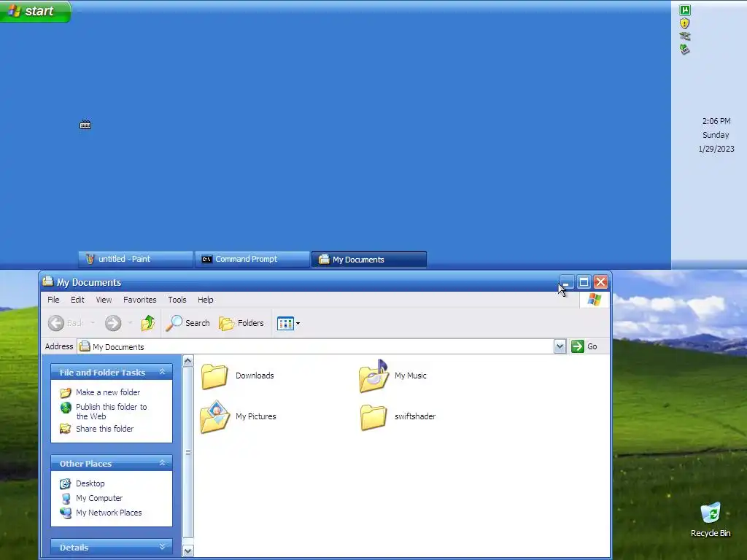Open the Help menu
Viewport: 747px width, 560px height.
coord(205,300)
